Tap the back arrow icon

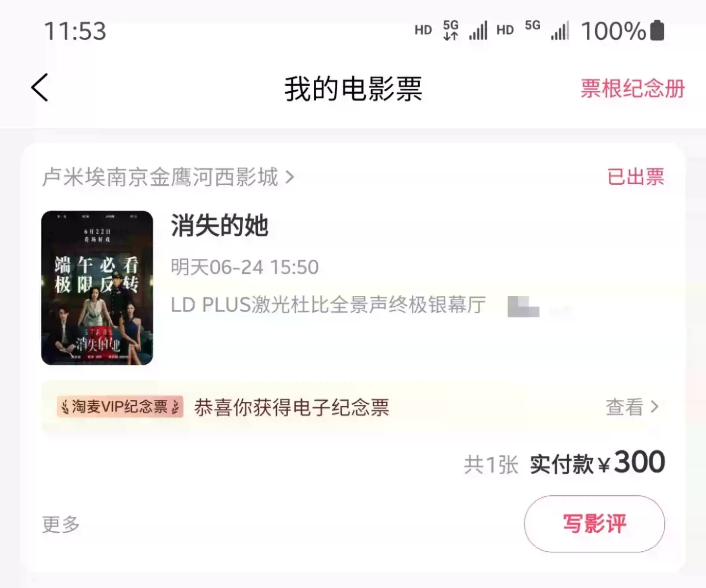(40, 88)
